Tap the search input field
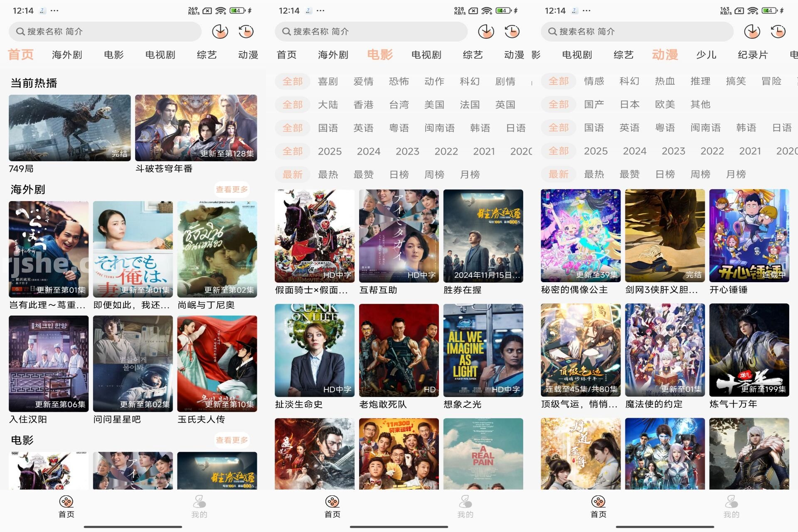798x532 pixels. (104, 31)
